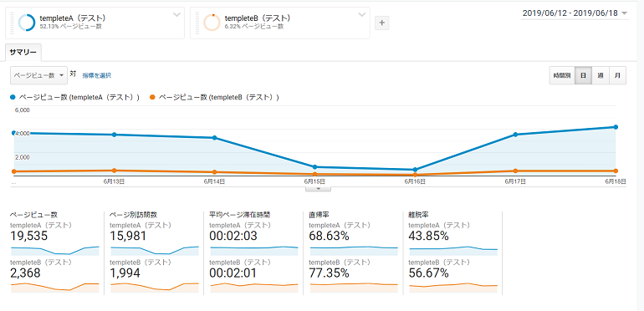
Task: Click the ページビュー数 scorecard heading
Action: click(33, 215)
